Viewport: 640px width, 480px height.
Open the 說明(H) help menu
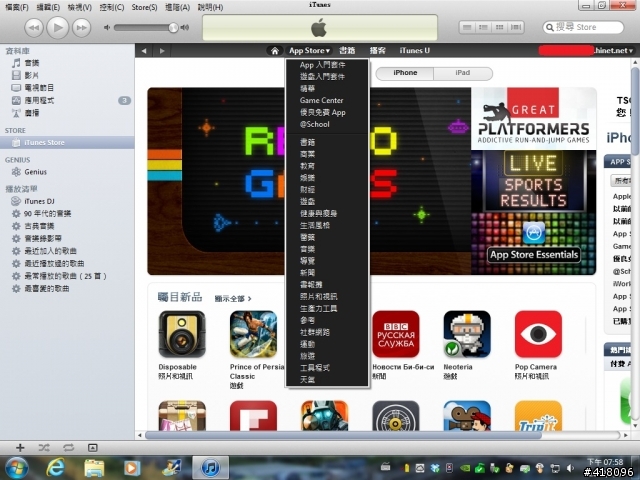pyautogui.click(x=210, y=7)
